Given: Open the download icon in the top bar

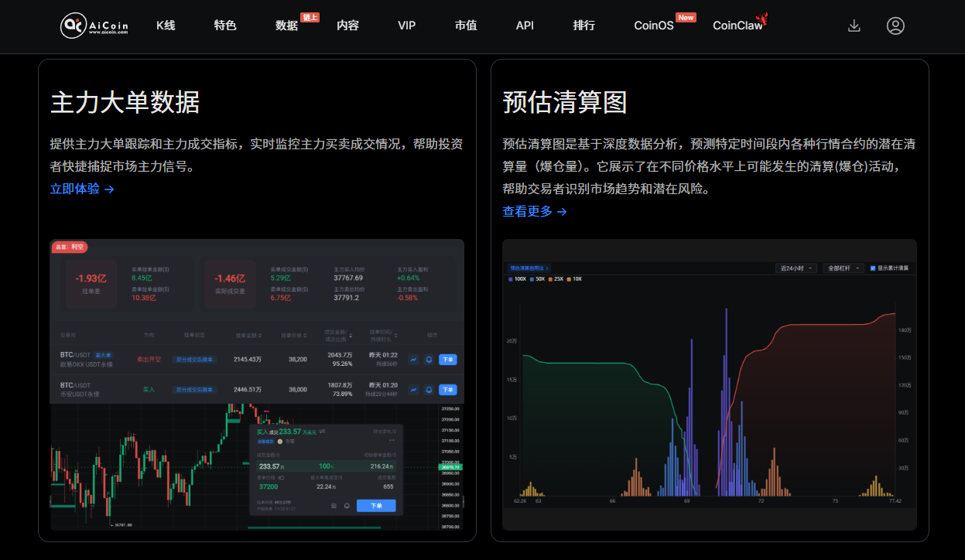Looking at the screenshot, I should click(x=854, y=26).
